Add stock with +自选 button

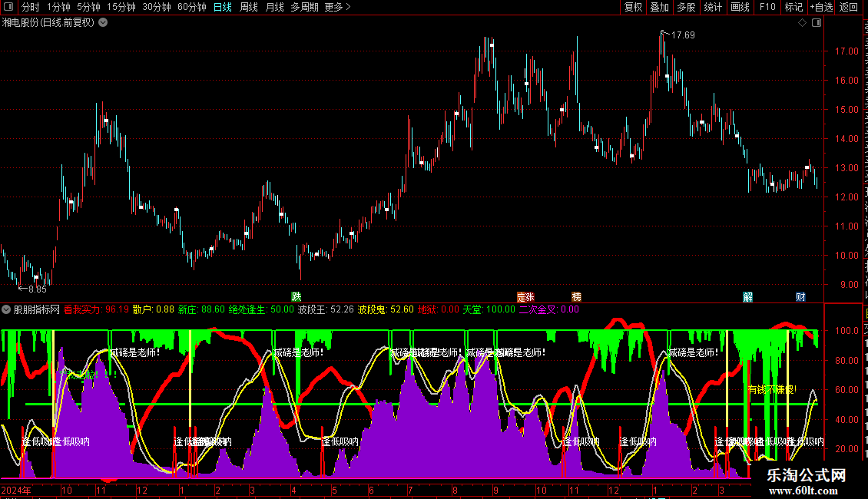(821, 7)
